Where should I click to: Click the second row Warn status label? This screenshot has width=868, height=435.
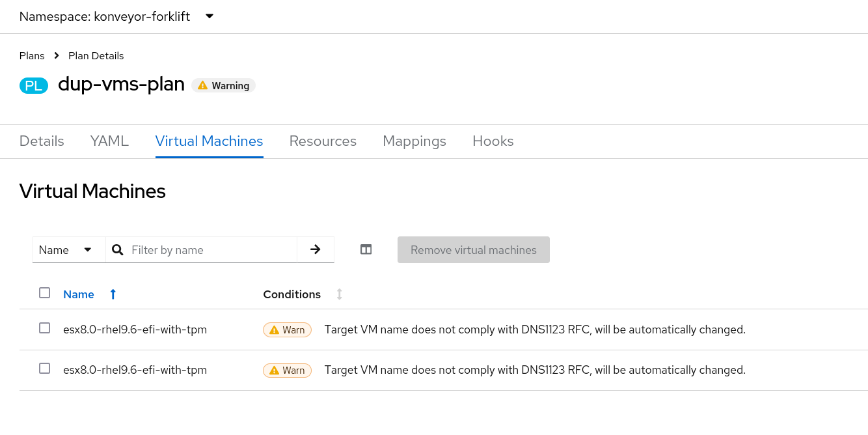[287, 370]
